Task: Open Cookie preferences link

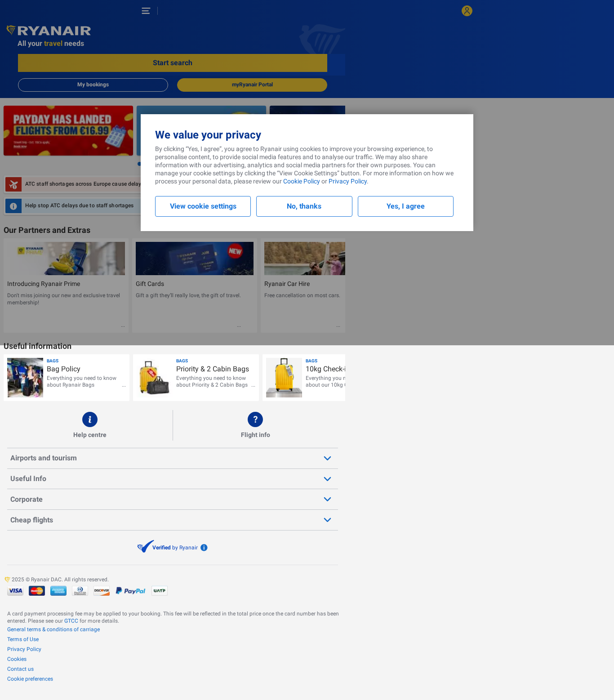Action: coord(30,679)
